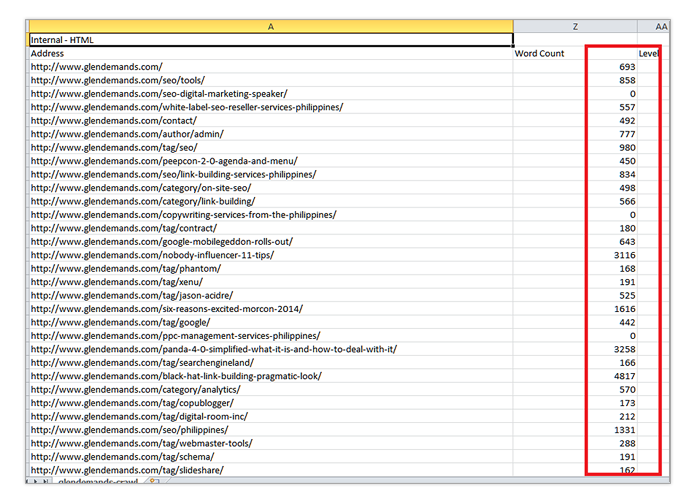Select the /tag/xenu/ URL cell
Image resolution: width=700 pixels, height=504 pixels.
point(271,282)
